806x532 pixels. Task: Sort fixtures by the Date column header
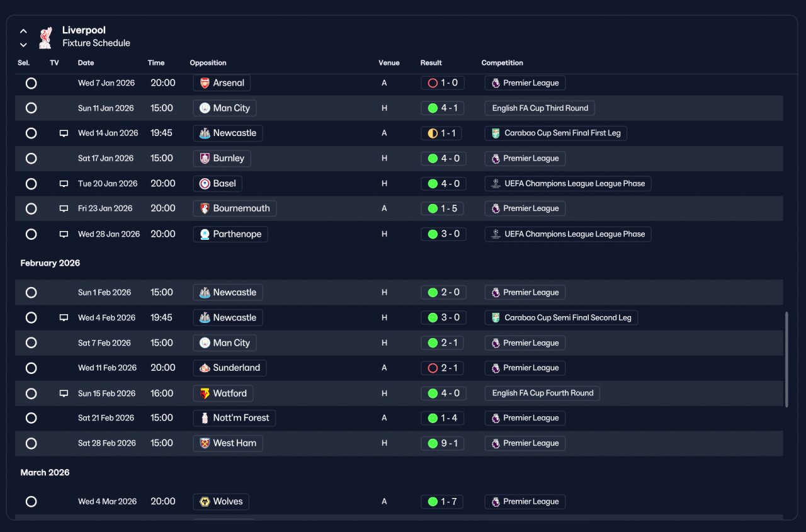[x=86, y=63]
